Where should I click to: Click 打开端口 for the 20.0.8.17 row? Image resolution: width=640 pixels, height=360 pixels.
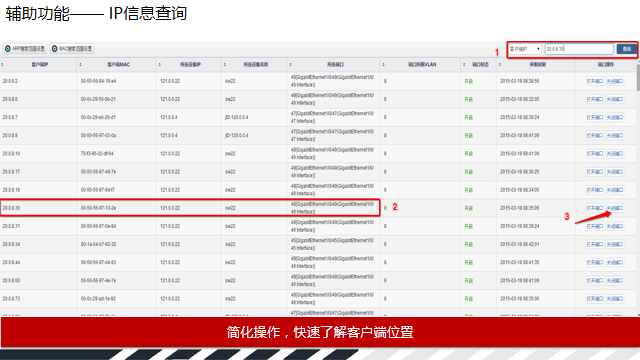click(x=594, y=172)
